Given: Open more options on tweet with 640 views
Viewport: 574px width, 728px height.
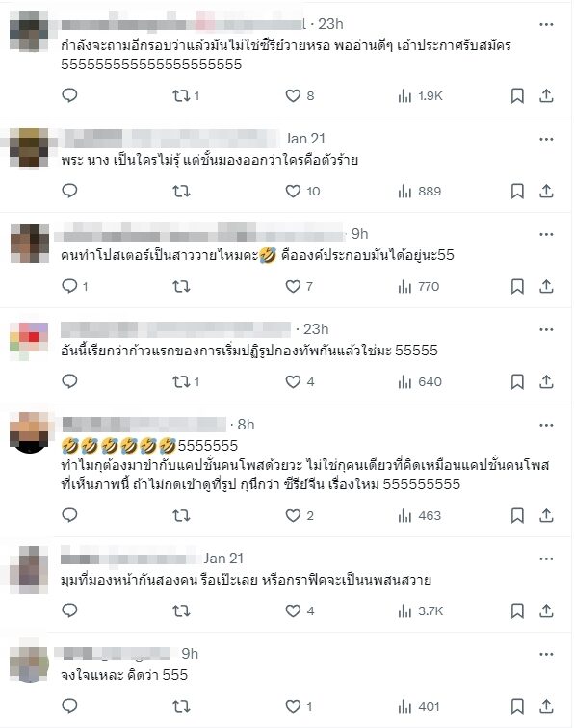Looking at the screenshot, I should click(546, 329).
